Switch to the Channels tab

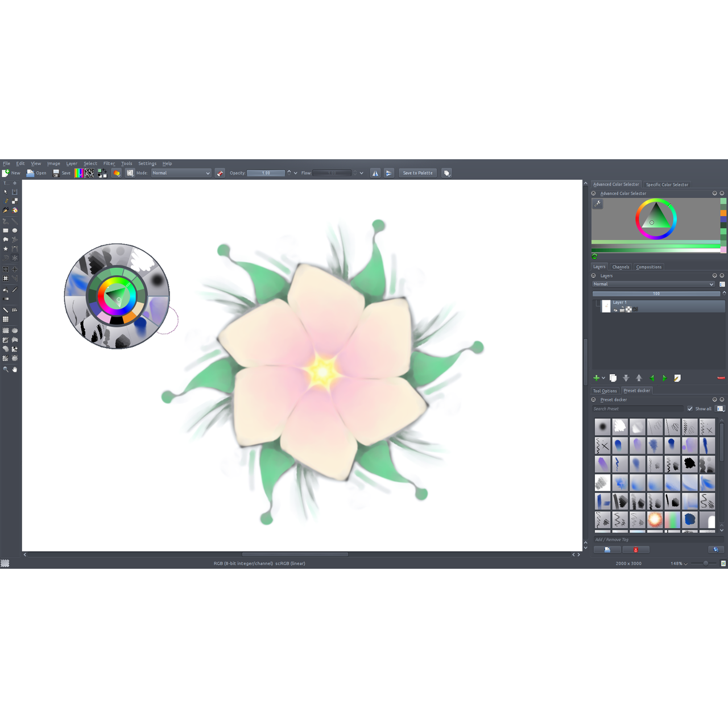tap(621, 267)
